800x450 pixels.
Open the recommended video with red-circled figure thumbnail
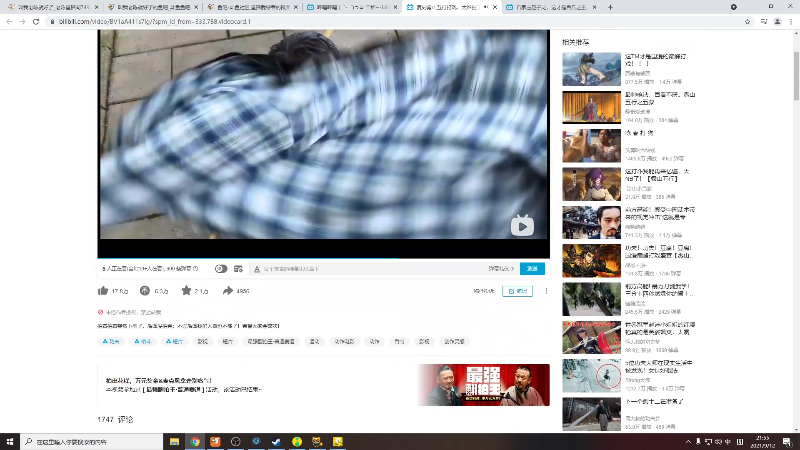click(591, 376)
